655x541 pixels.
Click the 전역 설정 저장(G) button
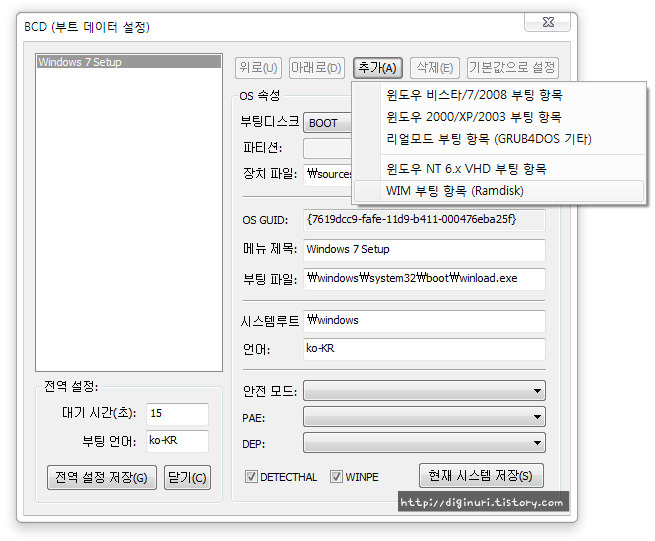coord(102,478)
